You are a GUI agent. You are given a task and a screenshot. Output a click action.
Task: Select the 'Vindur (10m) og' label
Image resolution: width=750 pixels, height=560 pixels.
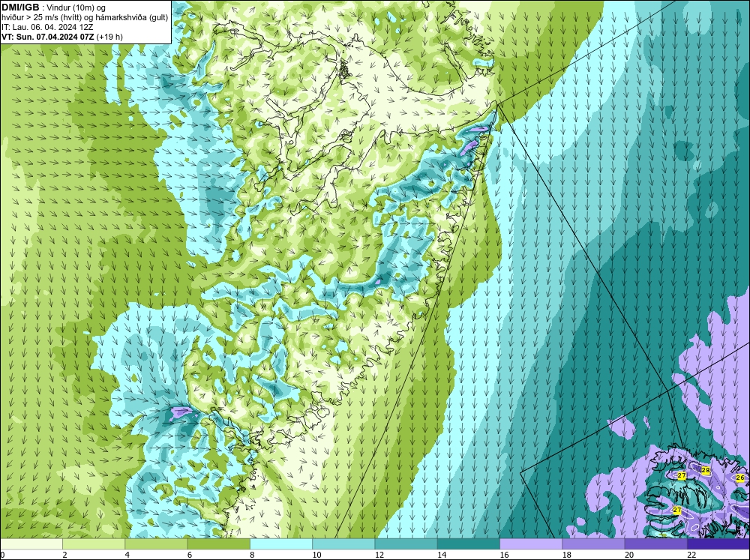(77, 7)
